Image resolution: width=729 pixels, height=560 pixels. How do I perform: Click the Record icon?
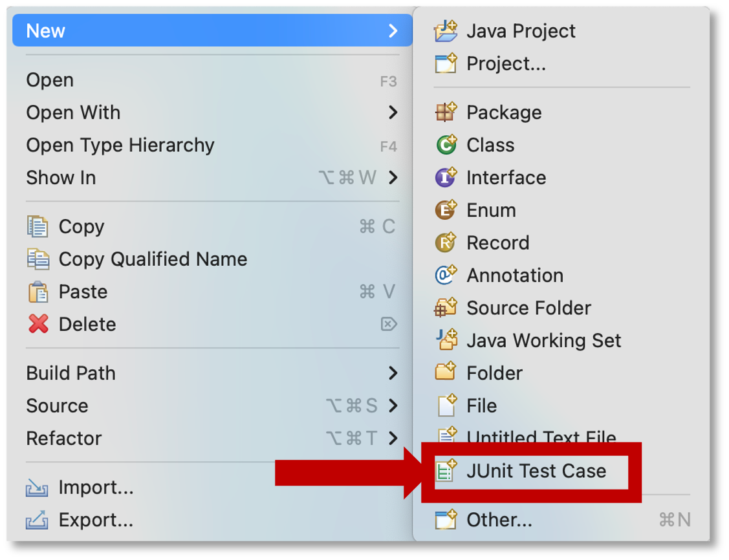(x=446, y=242)
